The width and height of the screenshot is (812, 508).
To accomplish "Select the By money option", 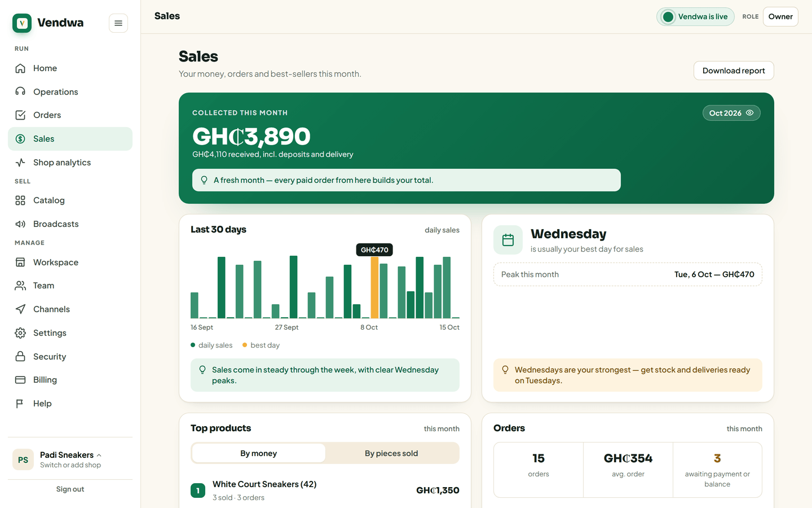I will [259, 453].
